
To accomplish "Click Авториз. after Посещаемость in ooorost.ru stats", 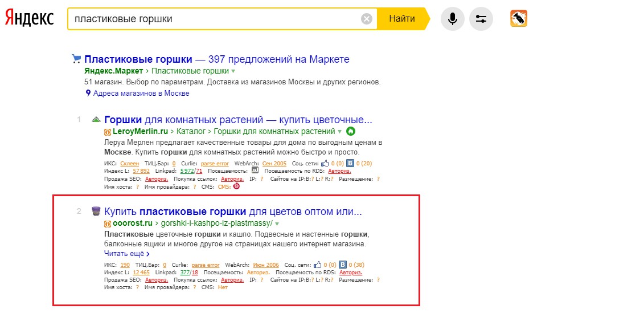I will 259,273.
